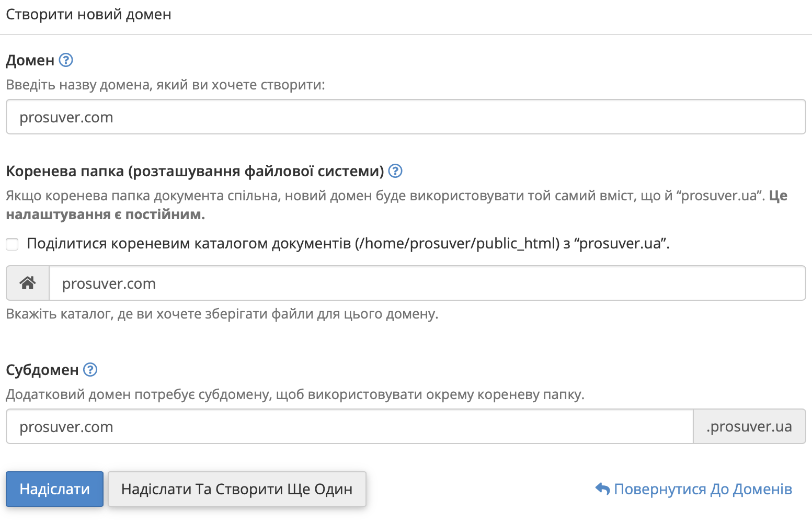Click the back arrow before Повернутися До Доменів
This screenshot has height=522, width=812.
[602, 489]
